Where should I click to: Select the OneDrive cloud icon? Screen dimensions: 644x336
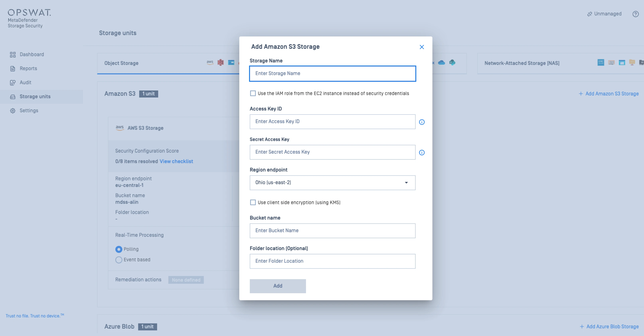(442, 62)
